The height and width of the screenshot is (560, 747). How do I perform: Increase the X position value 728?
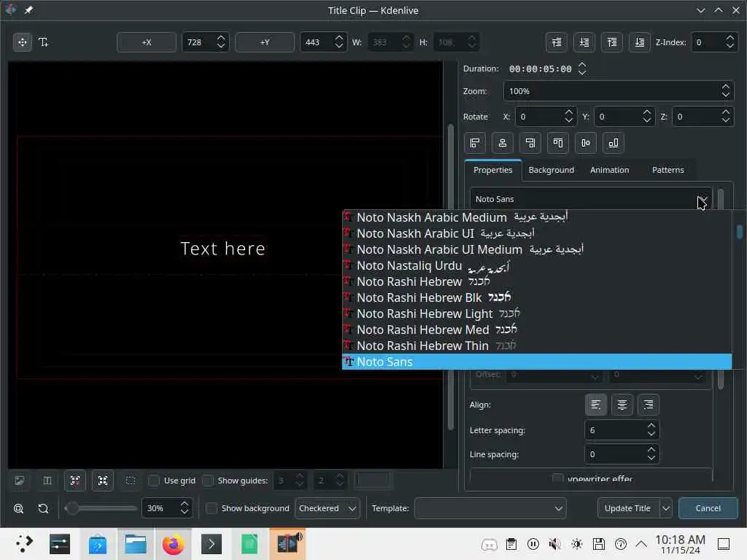pyautogui.click(x=220, y=38)
